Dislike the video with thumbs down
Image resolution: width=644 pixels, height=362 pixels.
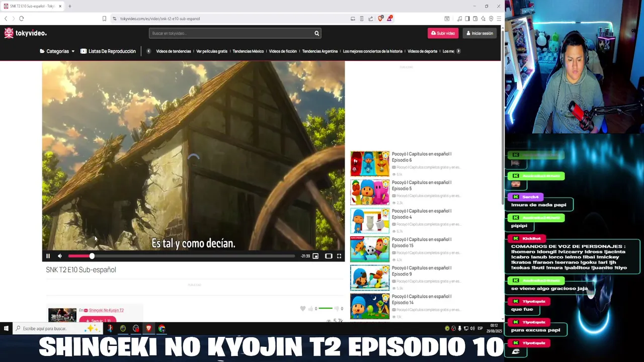click(x=337, y=309)
